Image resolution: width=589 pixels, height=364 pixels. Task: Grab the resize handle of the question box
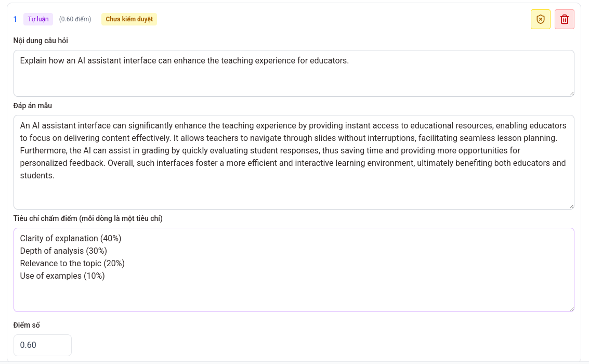click(571, 94)
